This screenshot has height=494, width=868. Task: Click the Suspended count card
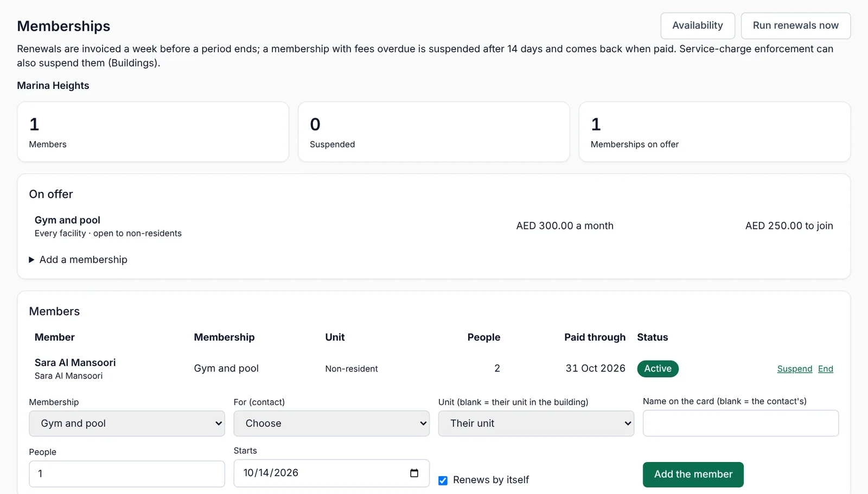[x=434, y=132]
